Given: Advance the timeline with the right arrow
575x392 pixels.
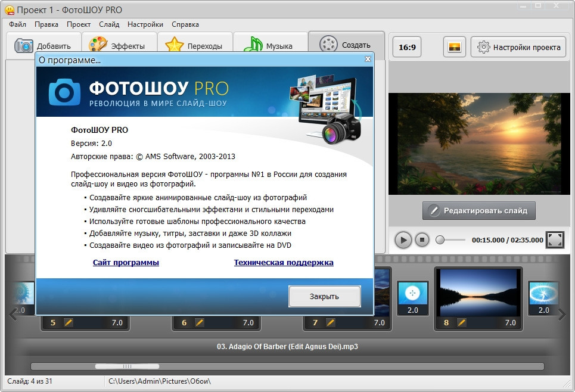Looking at the screenshot, I should pyautogui.click(x=562, y=315).
